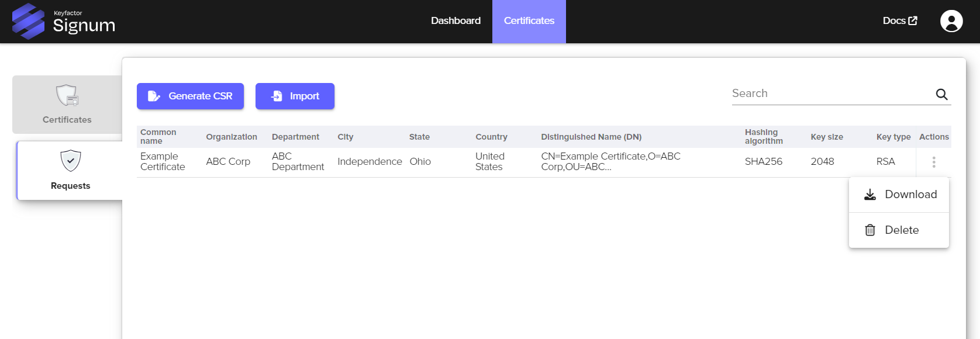
Task: Select the Example Certificate row name cell
Action: [x=163, y=161]
